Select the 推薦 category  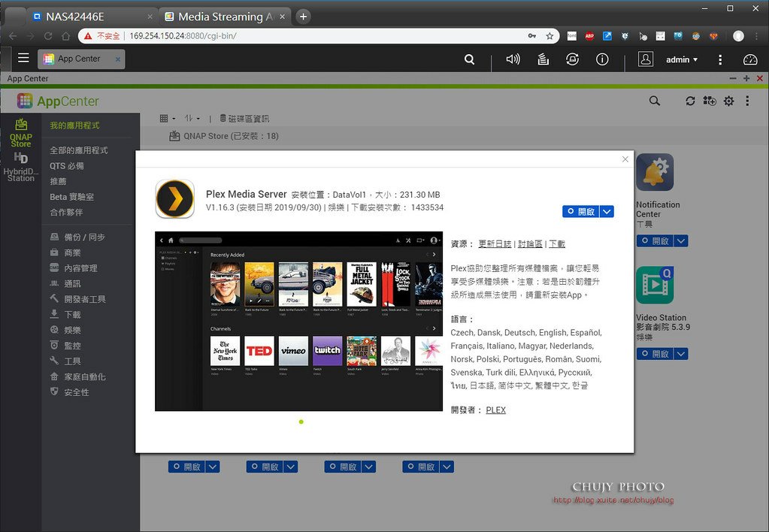(x=58, y=181)
